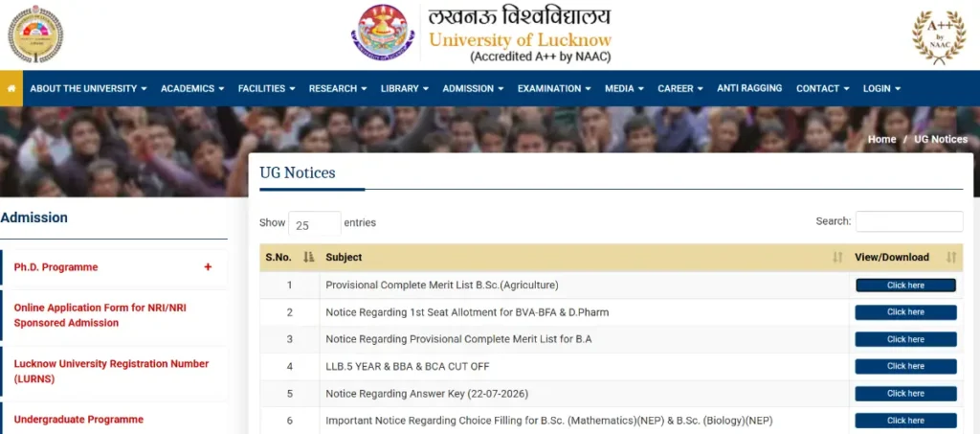Focus the Search input field

pyautogui.click(x=909, y=221)
